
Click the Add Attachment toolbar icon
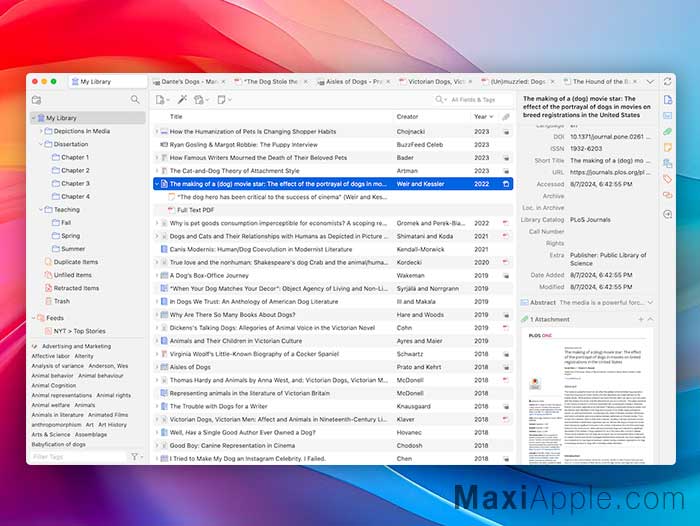point(199,100)
